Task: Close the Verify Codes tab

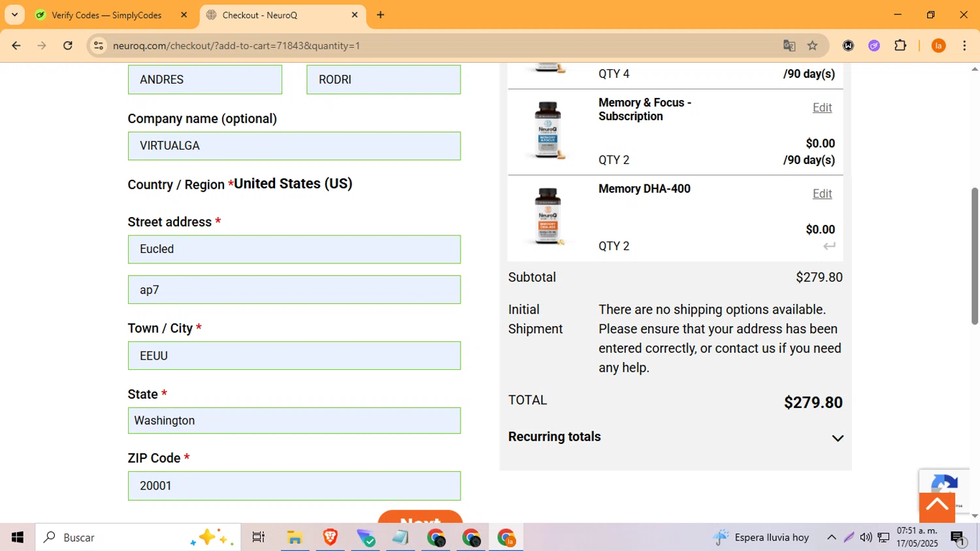Action: [x=184, y=15]
